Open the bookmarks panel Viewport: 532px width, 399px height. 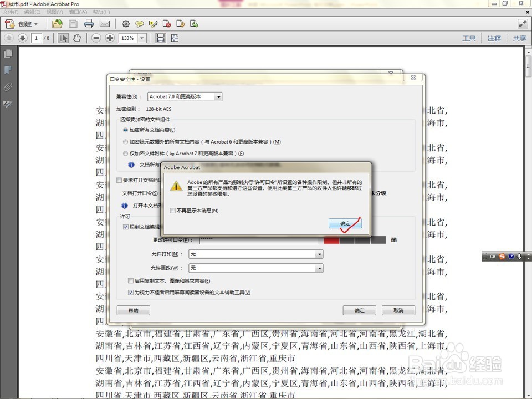[x=8, y=70]
